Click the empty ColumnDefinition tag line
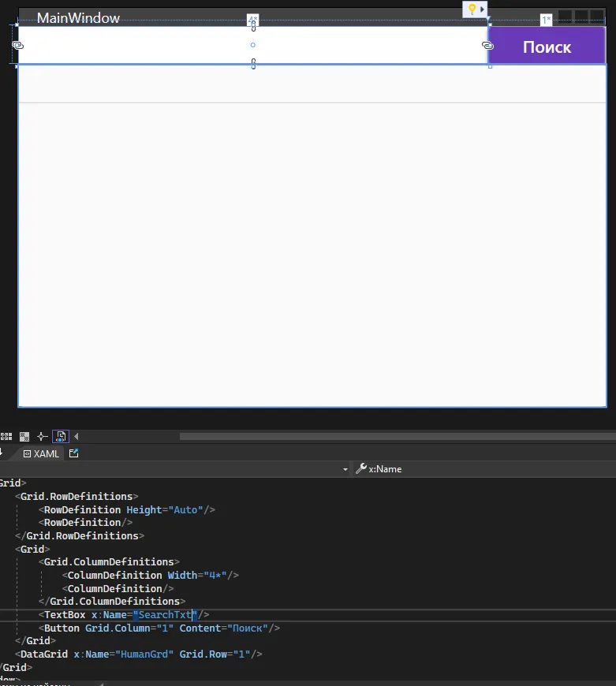This screenshot has height=686, width=616. [118, 588]
